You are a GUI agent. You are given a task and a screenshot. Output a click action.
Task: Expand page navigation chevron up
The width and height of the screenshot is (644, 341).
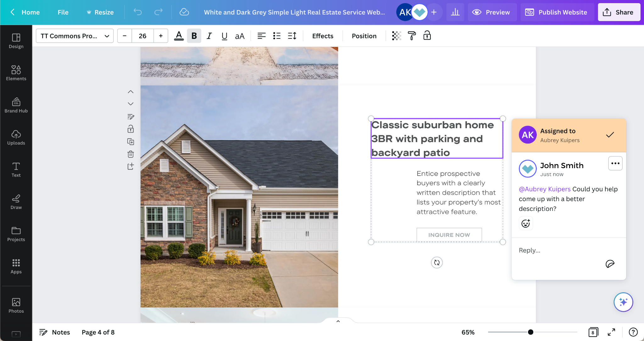[x=131, y=92]
